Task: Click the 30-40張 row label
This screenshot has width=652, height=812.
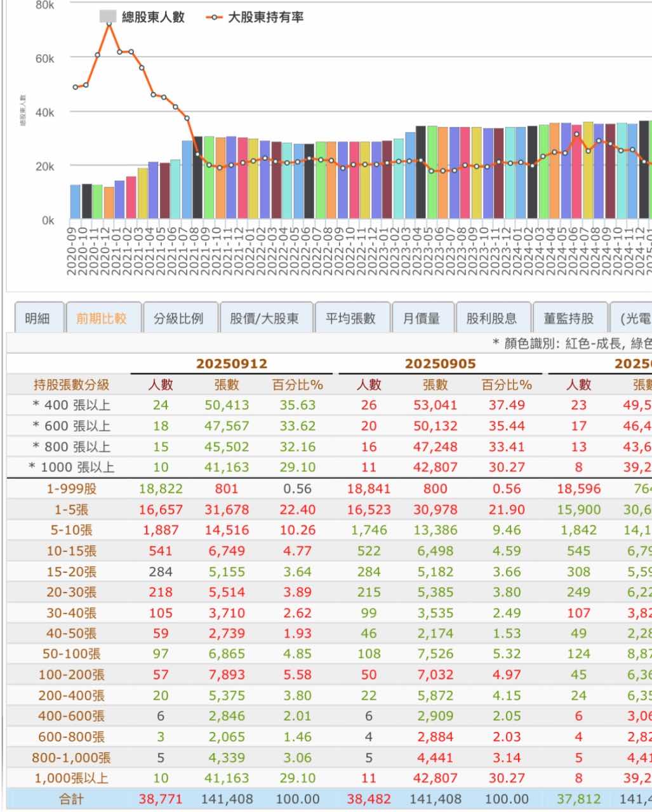Action: click(x=72, y=613)
